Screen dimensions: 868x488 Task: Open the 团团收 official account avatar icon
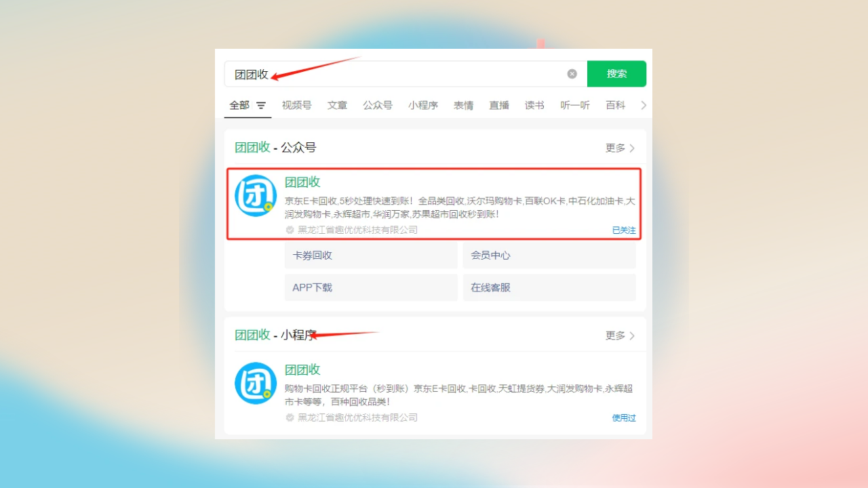(256, 196)
